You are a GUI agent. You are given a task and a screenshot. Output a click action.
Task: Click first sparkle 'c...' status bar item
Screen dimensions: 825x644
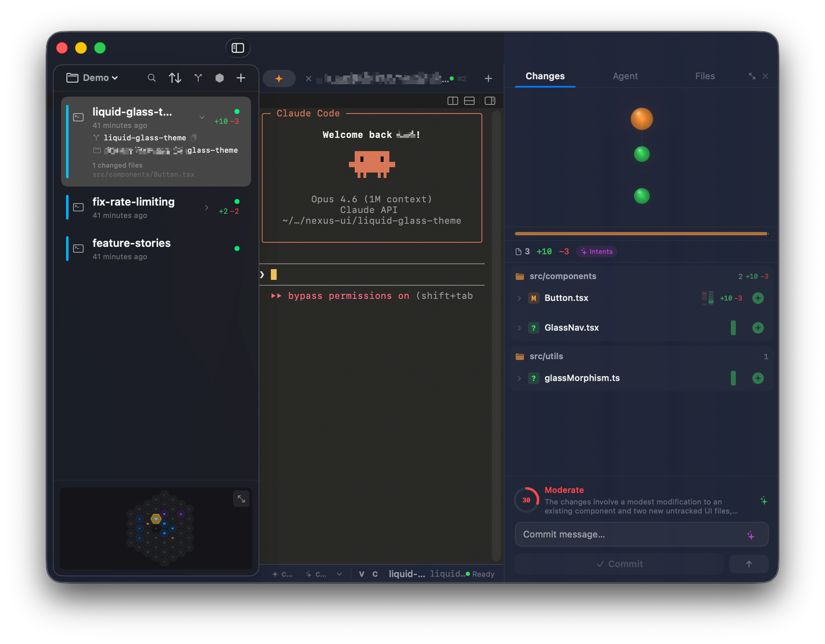tap(282, 574)
